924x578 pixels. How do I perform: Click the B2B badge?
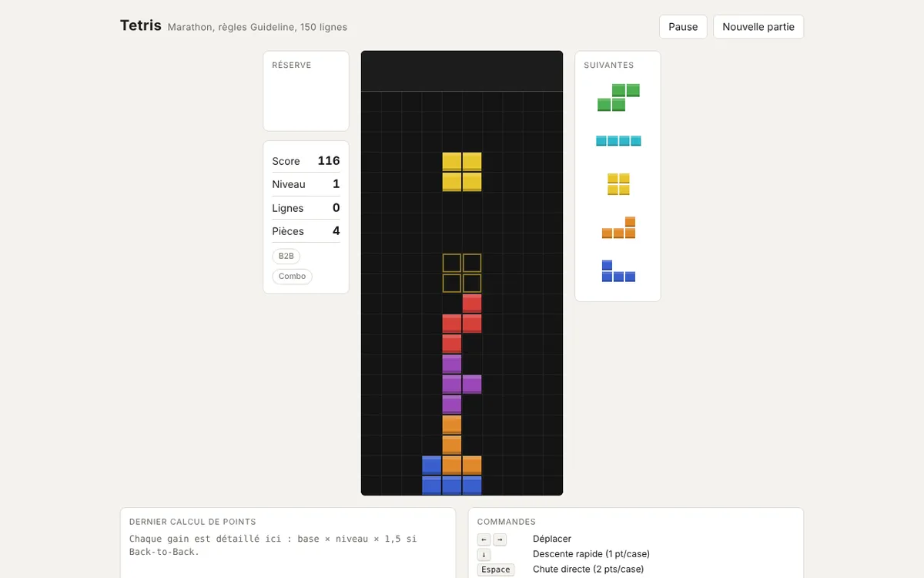[x=286, y=256]
